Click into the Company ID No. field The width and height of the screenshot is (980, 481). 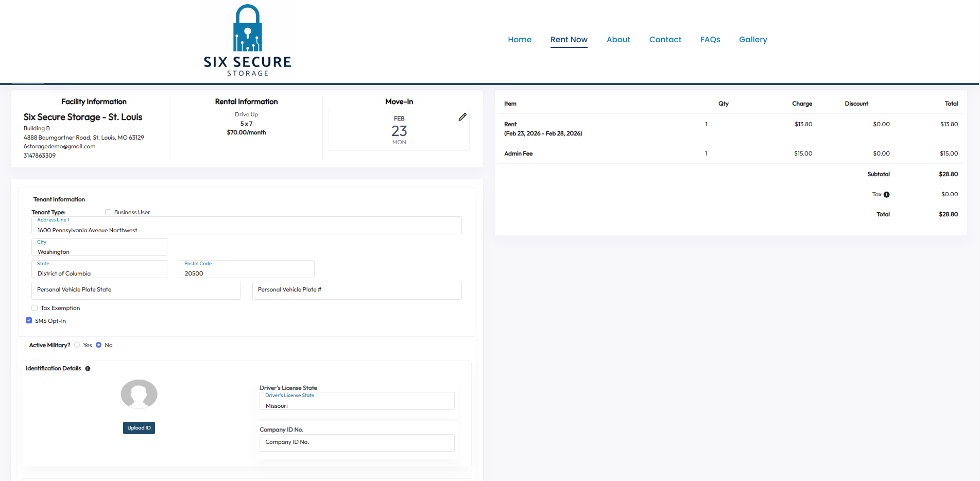pos(357,443)
